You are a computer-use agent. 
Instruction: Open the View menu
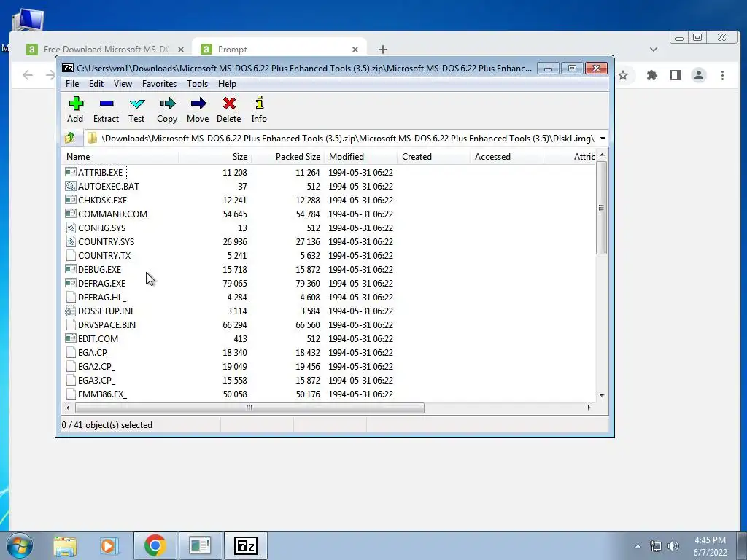click(x=123, y=84)
